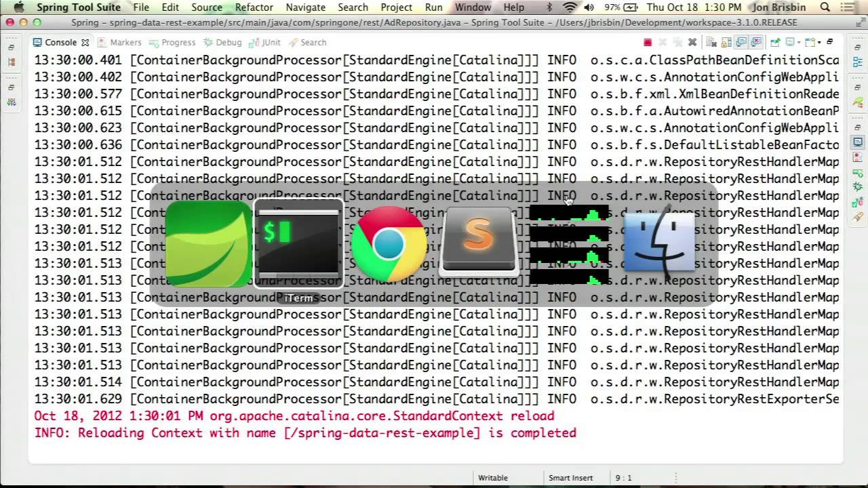The width and height of the screenshot is (868, 488).
Task: Toggle show console when standard out changes
Action: pyautogui.click(x=741, y=42)
